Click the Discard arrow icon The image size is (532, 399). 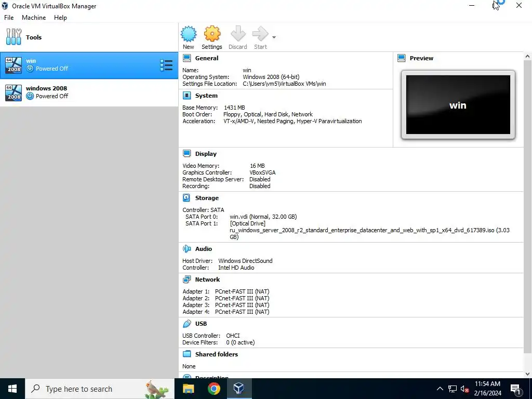238,34
